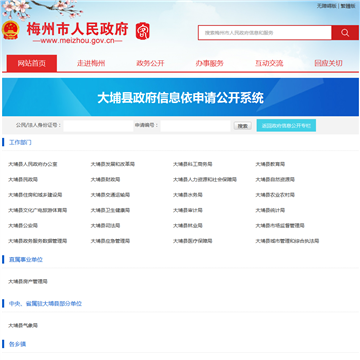Click the red seal icon beside the title
This screenshot has height=360, width=360.
pyautogui.click(x=143, y=31)
